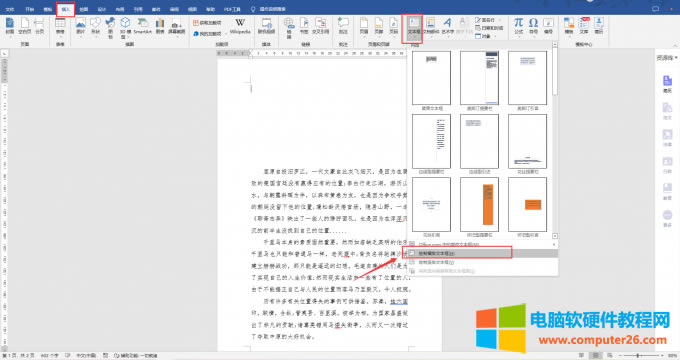Open the Wikipedia add-in
The image size is (680, 360).
(240, 26)
